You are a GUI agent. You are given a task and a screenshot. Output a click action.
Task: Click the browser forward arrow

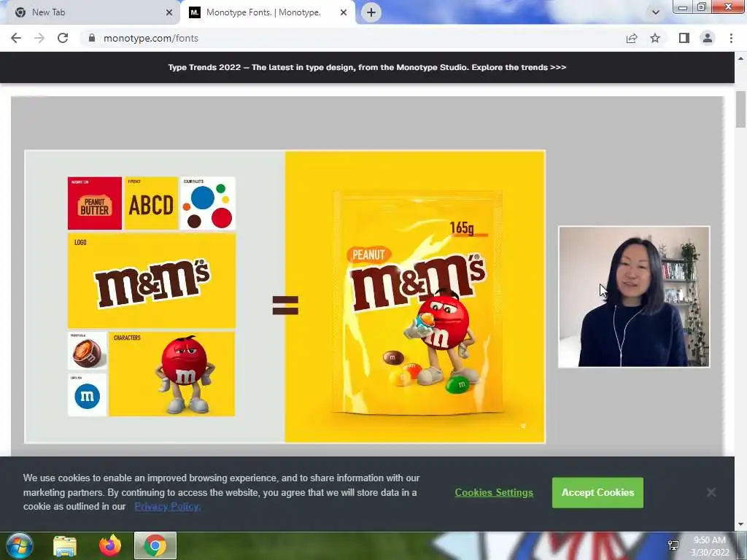(x=39, y=38)
